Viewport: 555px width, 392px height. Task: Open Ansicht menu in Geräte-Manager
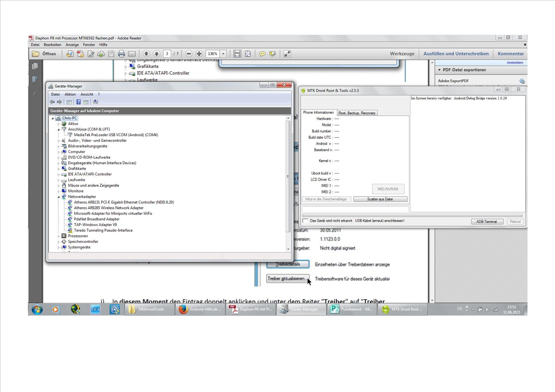(87, 94)
